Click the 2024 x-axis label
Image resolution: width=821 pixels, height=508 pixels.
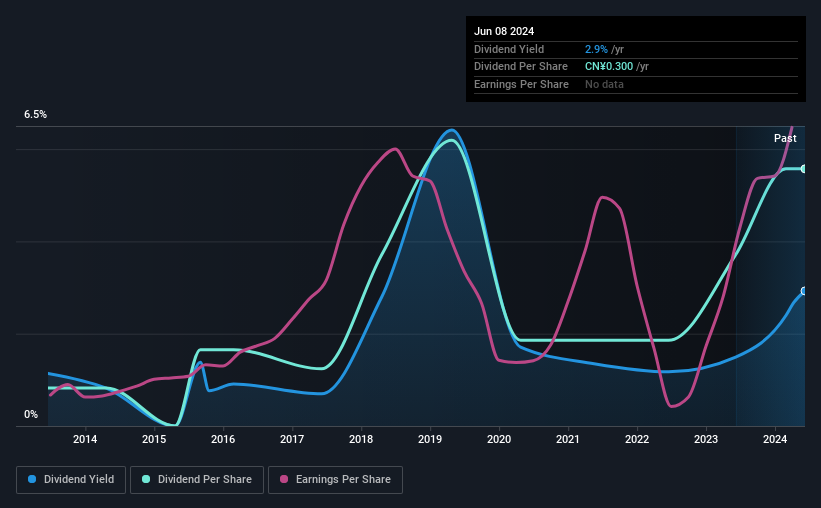775,439
